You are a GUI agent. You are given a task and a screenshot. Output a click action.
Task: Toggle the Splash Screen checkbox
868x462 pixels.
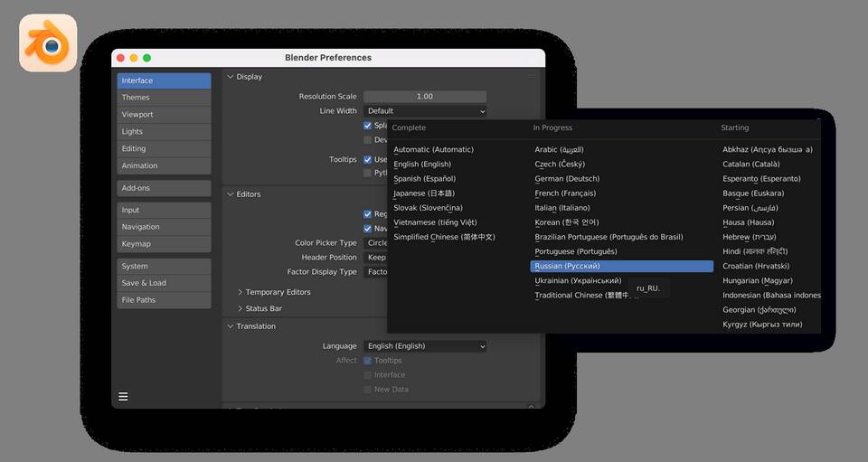click(368, 126)
